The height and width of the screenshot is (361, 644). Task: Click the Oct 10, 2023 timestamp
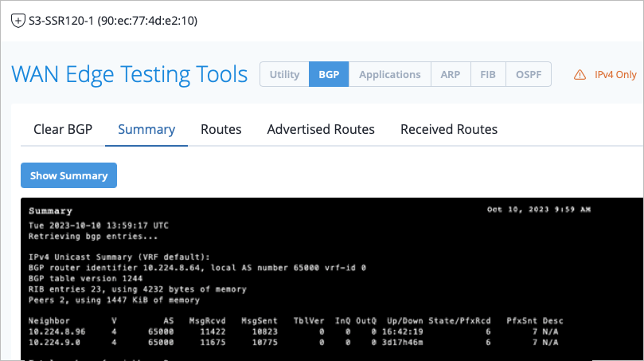coord(539,210)
